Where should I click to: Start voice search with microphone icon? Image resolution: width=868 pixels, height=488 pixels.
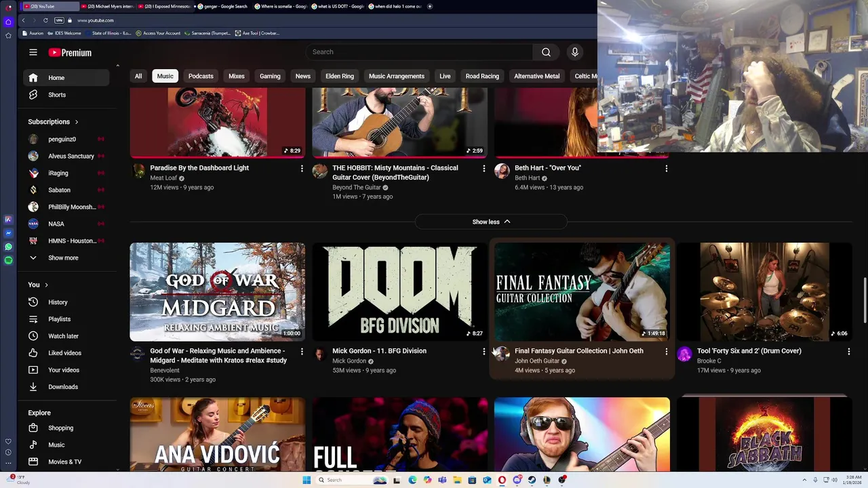[x=575, y=52]
